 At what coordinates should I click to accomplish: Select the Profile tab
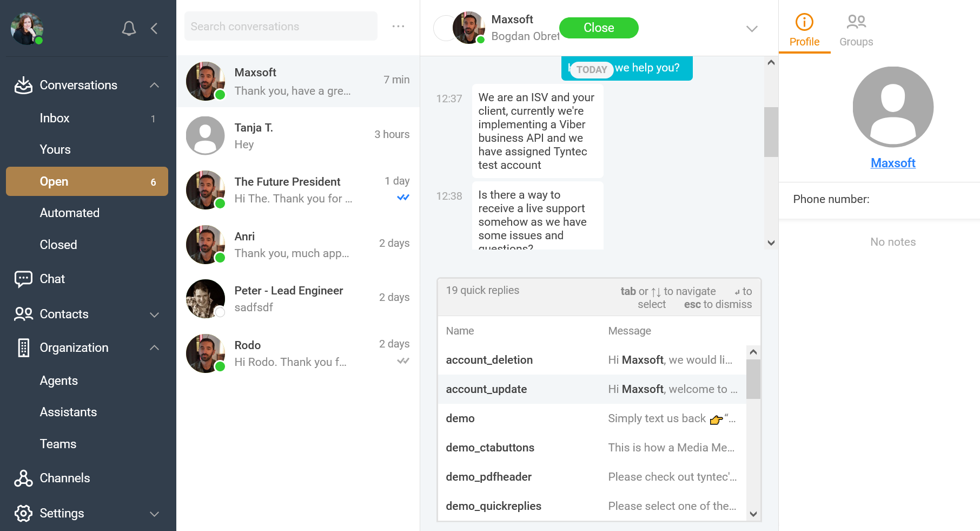[804, 30]
